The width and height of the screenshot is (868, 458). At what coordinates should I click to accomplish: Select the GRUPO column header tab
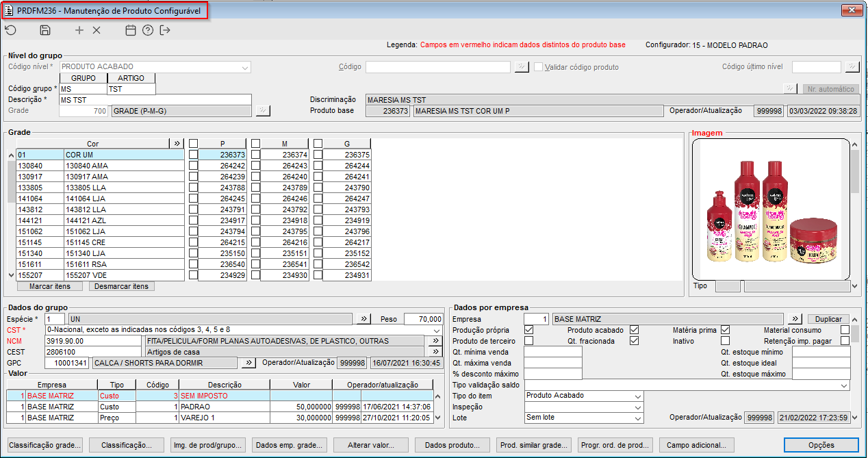coord(84,78)
